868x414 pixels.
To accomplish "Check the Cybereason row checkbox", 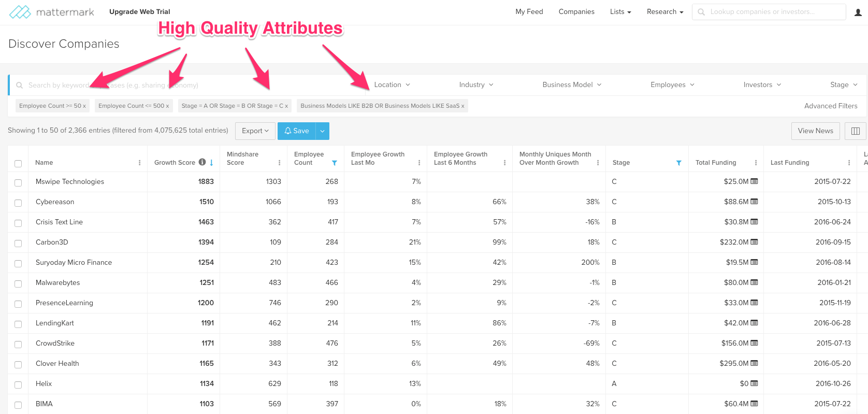I will pos(18,203).
